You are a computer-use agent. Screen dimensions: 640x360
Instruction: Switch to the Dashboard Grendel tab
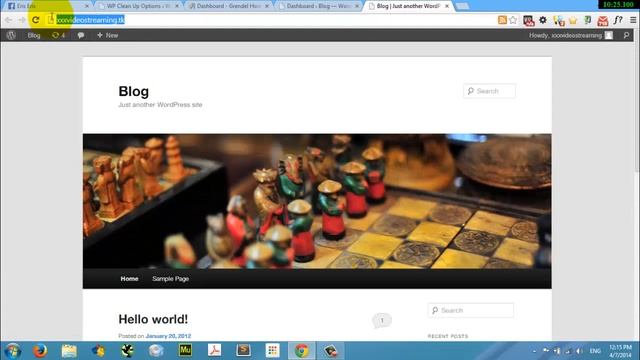(x=229, y=6)
